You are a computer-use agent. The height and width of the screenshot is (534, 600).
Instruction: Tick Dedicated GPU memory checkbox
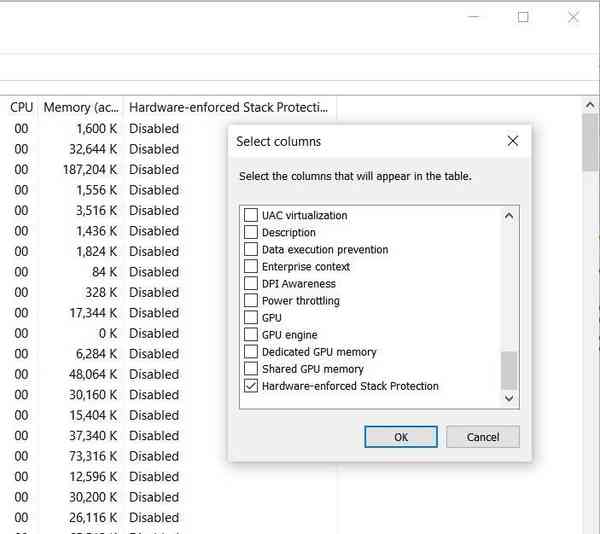pos(251,352)
